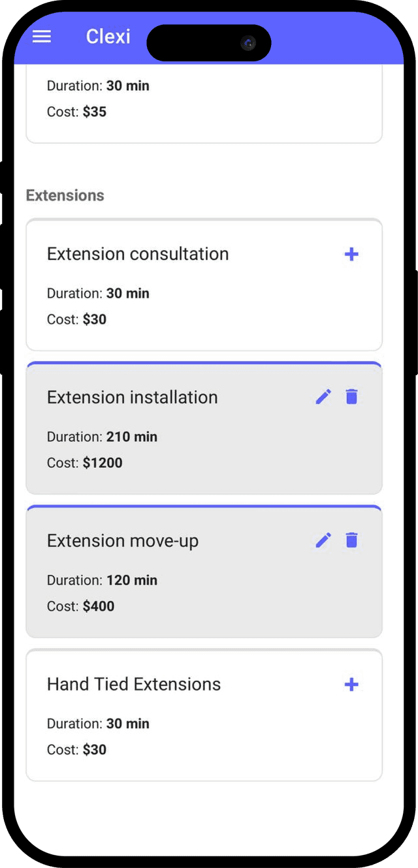418x868 pixels.
Task: Tap the Extensions section heading
Action: [65, 195]
